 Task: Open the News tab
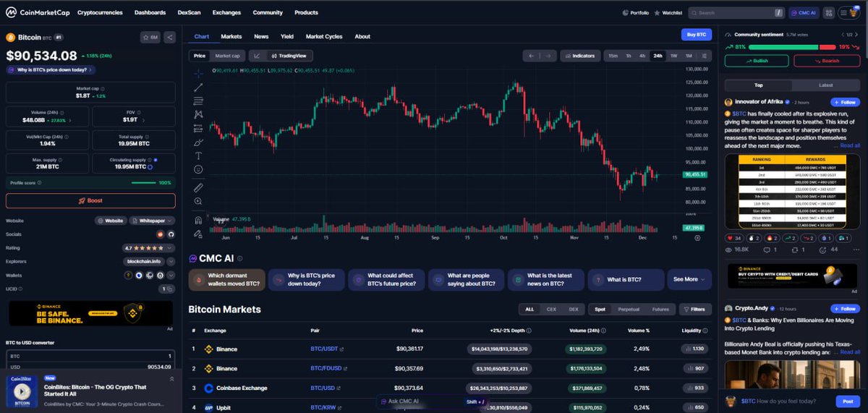pos(261,36)
